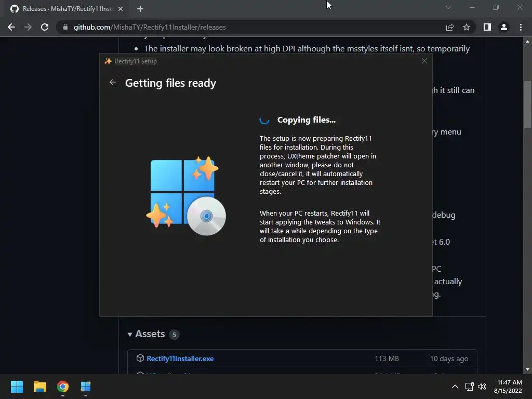The height and width of the screenshot is (399, 532).
Task: Minimize the Chrome window
Action: coord(472,7)
